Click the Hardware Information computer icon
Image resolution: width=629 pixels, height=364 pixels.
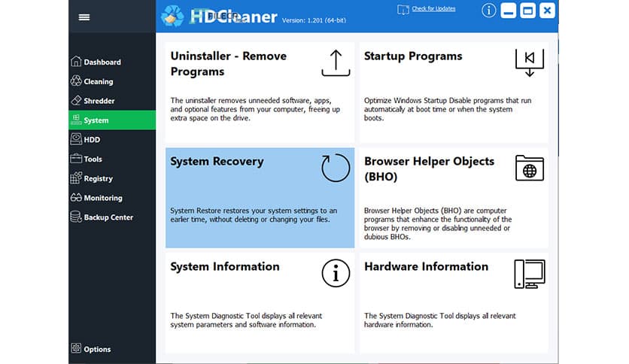(530, 274)
